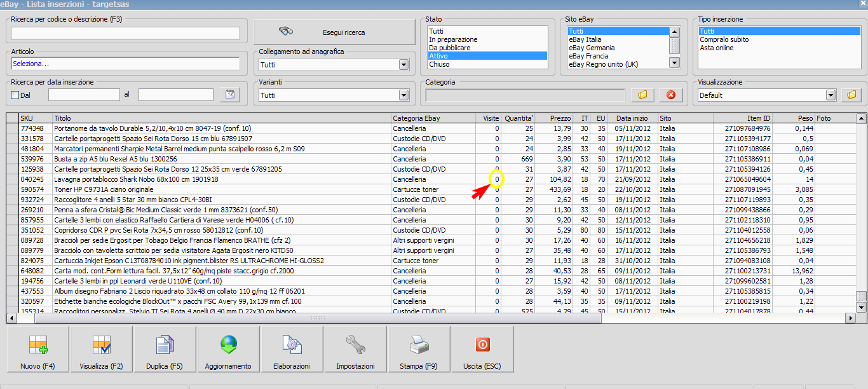Click the Nuovo (F4) button
Viewport: 868px width, 389px height.
pos(38,349)
